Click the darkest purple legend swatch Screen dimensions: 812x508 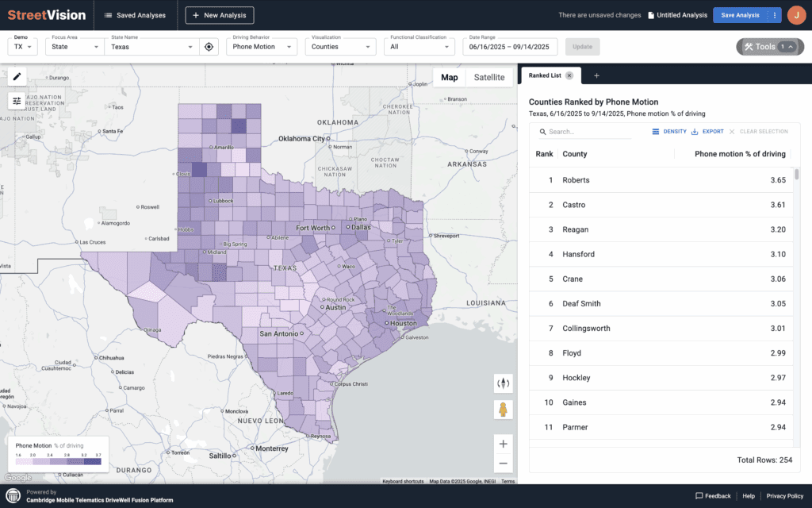tap(94, 461)
